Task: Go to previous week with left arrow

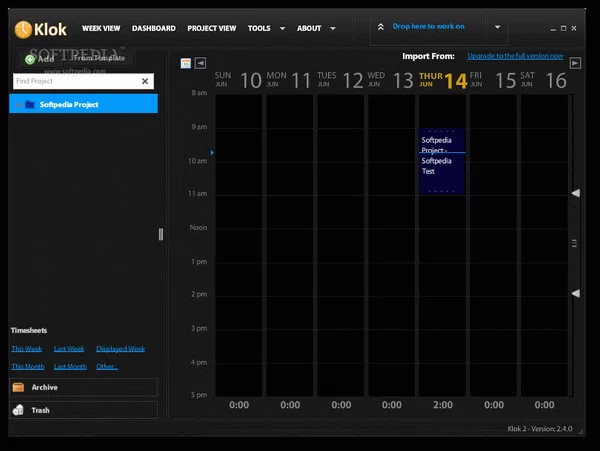Action: (201, 63)
